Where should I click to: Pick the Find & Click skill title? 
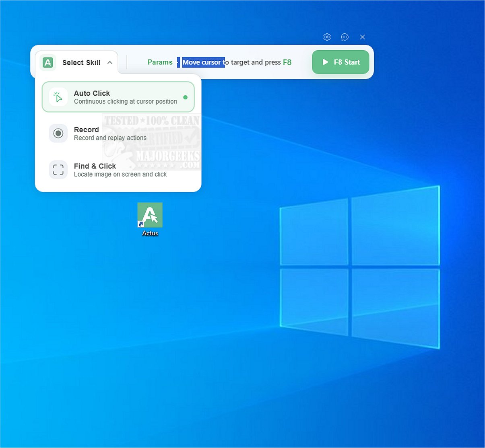pos(95,166)
